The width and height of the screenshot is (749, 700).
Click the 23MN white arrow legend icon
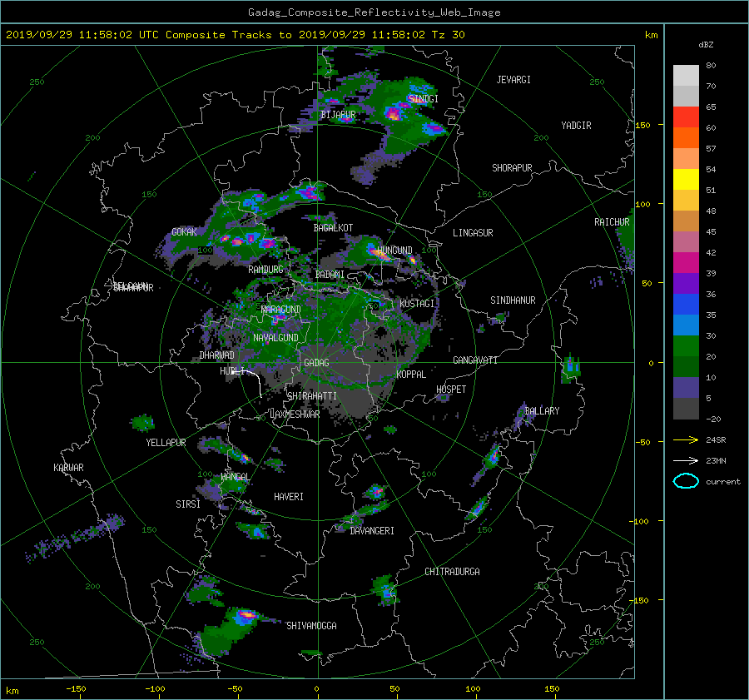pos(686,460)
